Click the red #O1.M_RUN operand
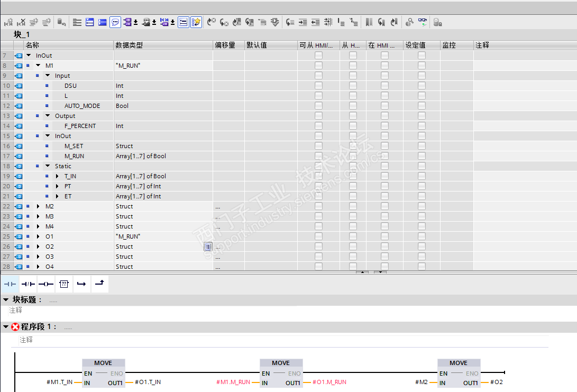The image size is (577, 392). click(329, 382)
